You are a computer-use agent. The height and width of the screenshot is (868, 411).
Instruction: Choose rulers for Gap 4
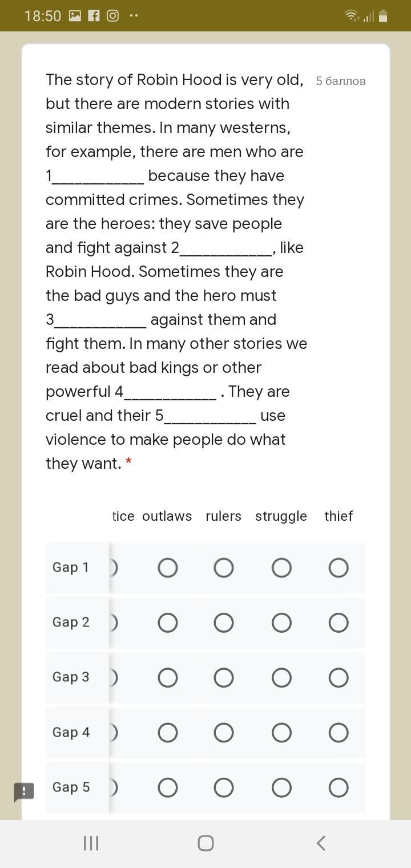coord(223,733)
